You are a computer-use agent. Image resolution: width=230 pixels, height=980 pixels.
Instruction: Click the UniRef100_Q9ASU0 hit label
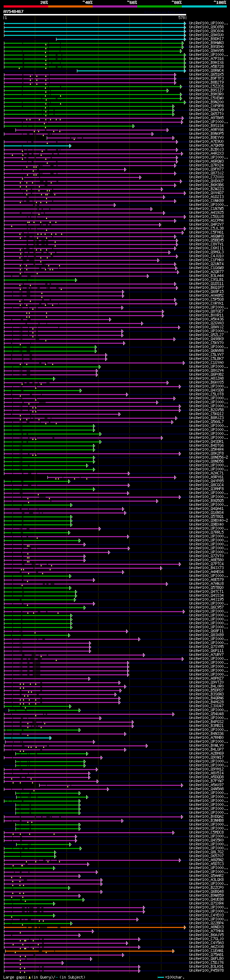206,35
